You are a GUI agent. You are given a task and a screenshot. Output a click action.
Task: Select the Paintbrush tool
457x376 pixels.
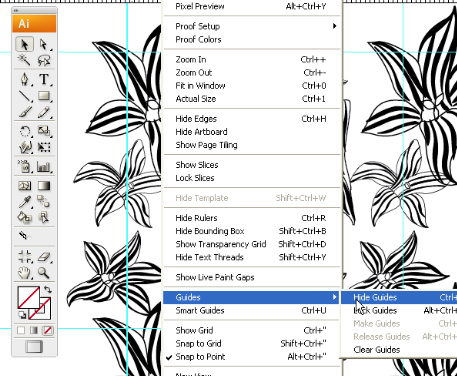click(x=24, y=112)
